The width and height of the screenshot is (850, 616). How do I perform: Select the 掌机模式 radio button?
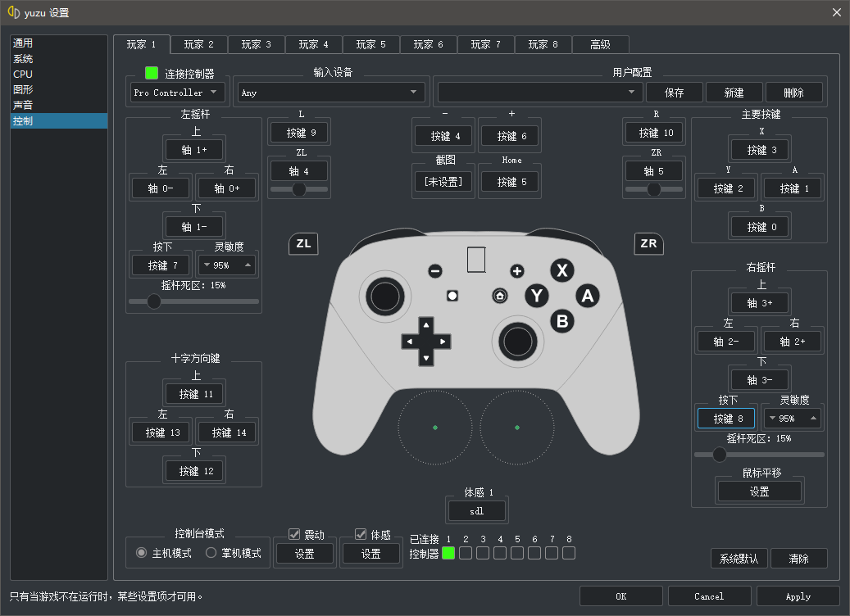211,553
